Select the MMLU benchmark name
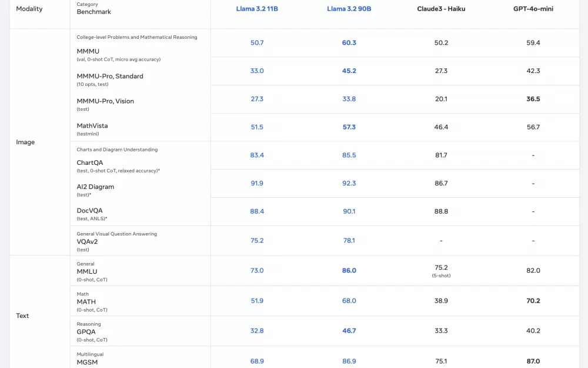588x368 pixels. (x=86, y=271)
